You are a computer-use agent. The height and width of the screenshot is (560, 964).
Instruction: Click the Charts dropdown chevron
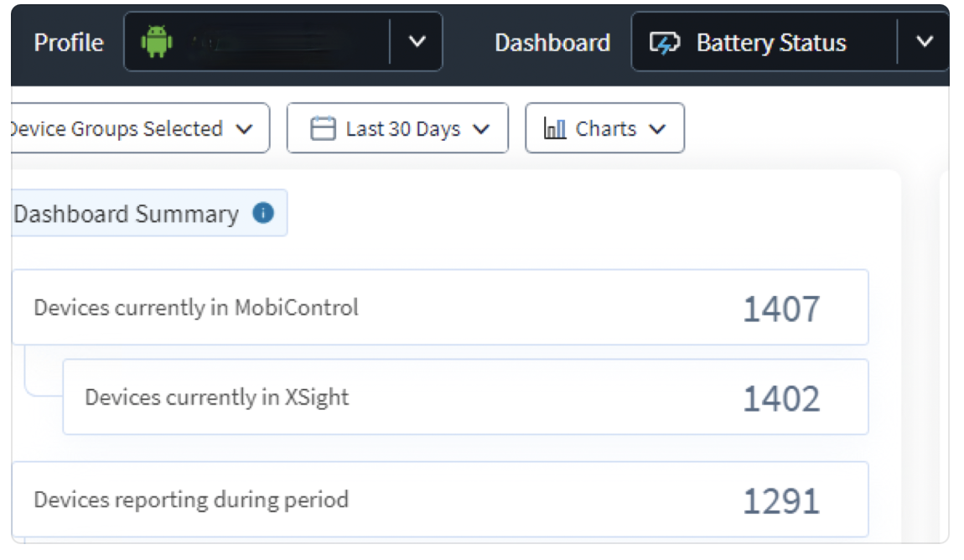coord(657,129)
